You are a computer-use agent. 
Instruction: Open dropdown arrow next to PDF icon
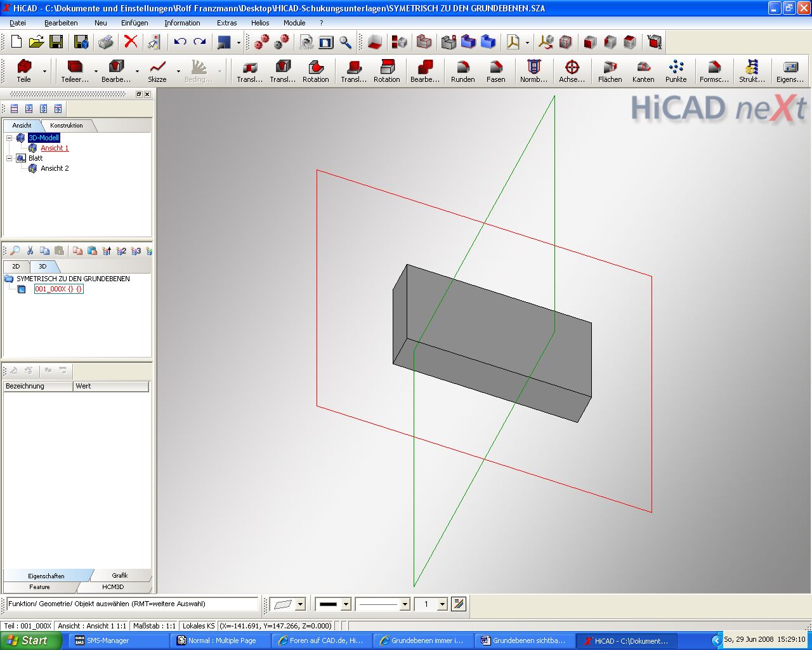point(527,43)
